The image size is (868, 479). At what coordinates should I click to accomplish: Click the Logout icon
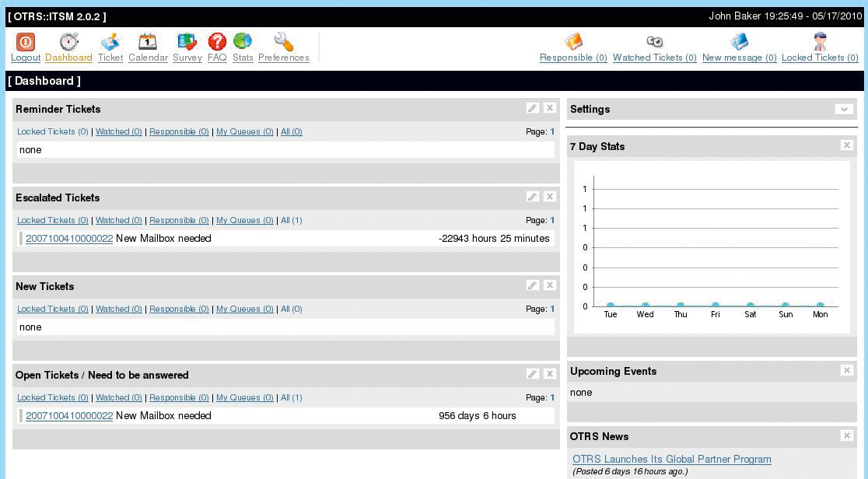(x=26, y=42)
